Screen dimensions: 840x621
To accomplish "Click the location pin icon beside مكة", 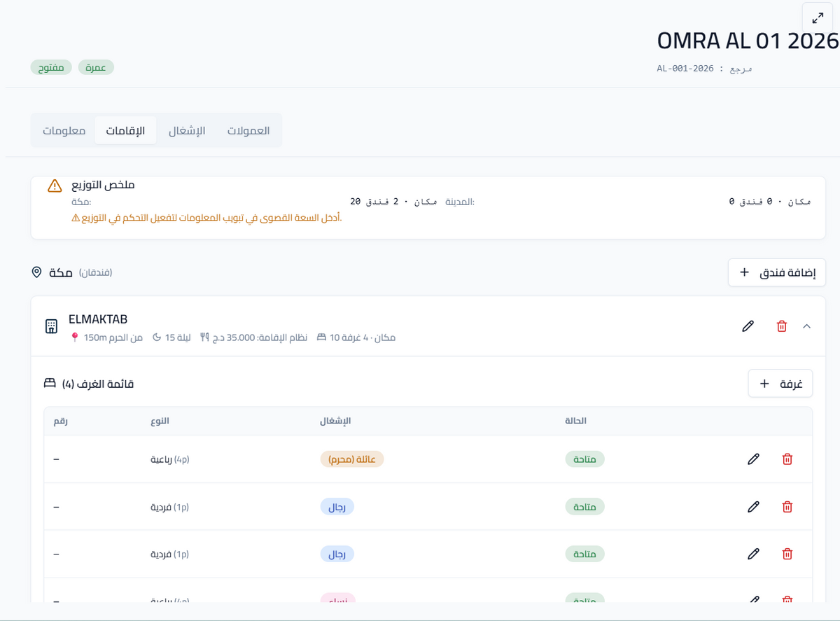I will (x=37, y=272).
